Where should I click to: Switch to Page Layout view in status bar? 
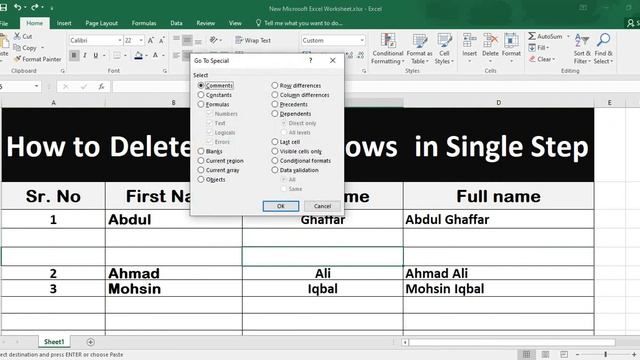[545, 354]
